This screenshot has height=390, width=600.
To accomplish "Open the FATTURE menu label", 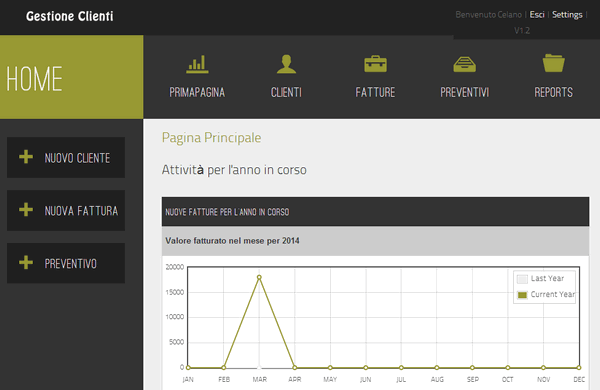I will coord(375,92).
